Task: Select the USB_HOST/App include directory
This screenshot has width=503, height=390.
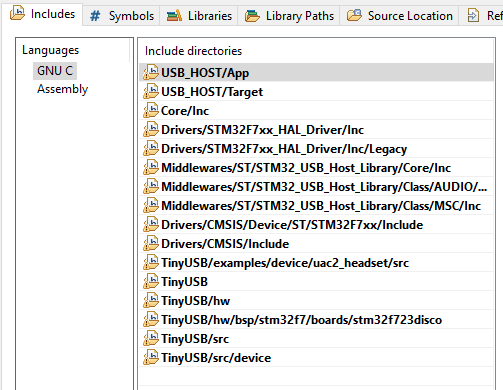Action: tap(316, 73)
